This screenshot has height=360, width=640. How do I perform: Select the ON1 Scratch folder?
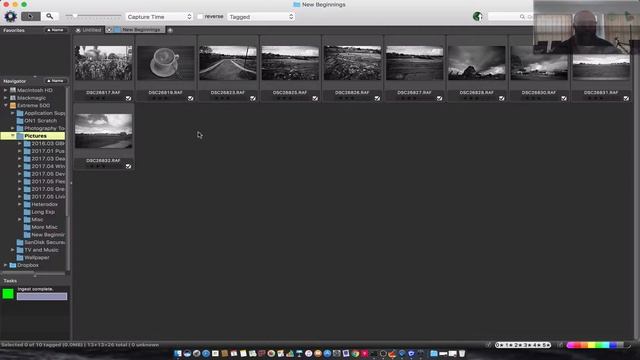pos(40,121)
